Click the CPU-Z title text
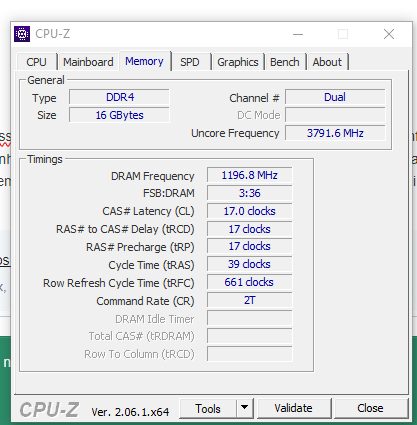 point(53,34)
